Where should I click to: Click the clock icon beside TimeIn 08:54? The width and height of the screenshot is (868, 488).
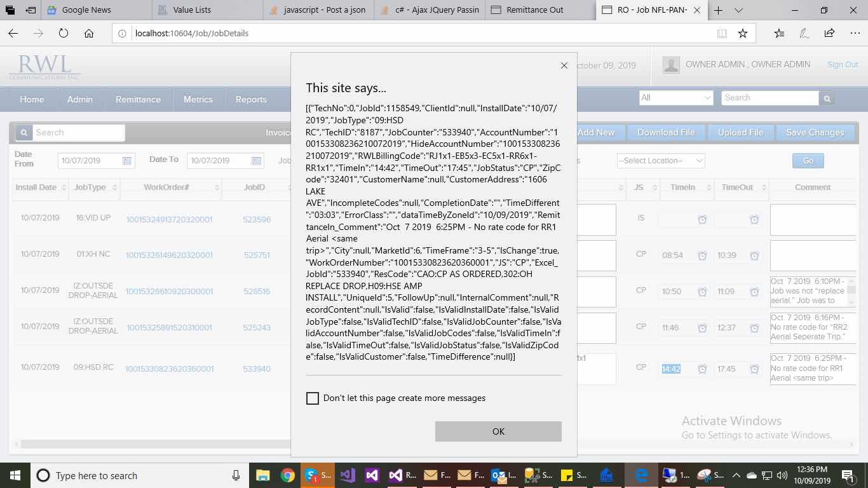(x=702, y=255)
